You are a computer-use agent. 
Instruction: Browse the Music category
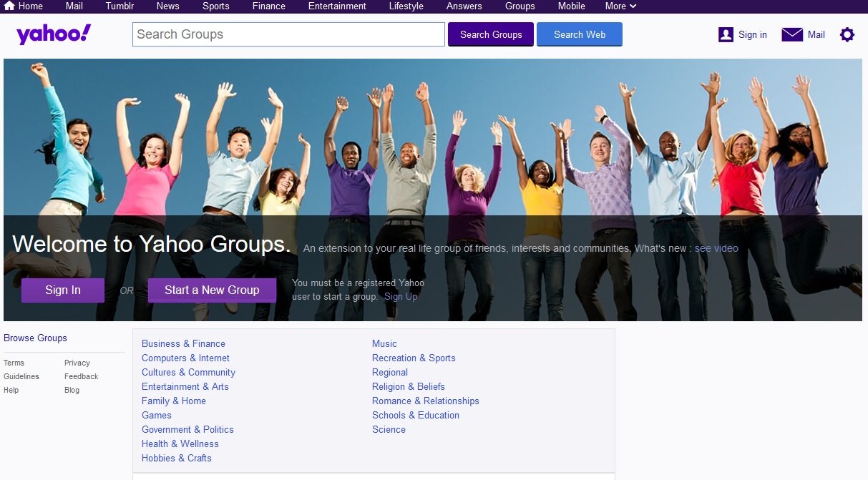(384, 343)
